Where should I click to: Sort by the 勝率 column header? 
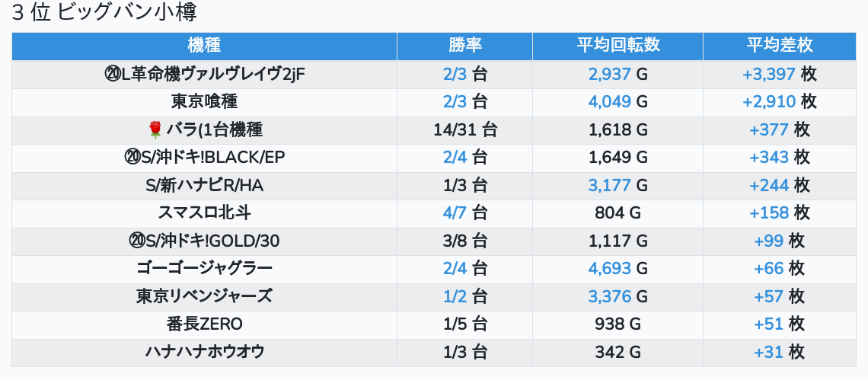click(464, 45)
